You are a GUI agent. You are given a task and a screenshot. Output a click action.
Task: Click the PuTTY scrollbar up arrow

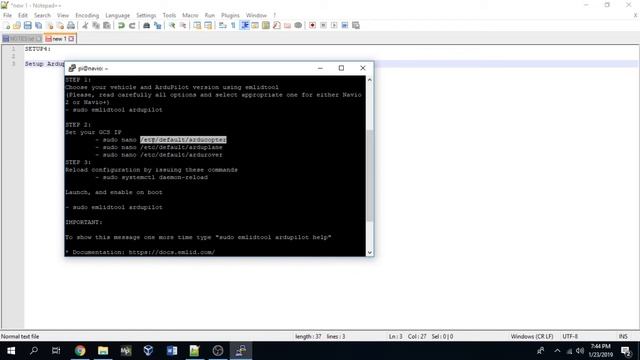(369, 80)
